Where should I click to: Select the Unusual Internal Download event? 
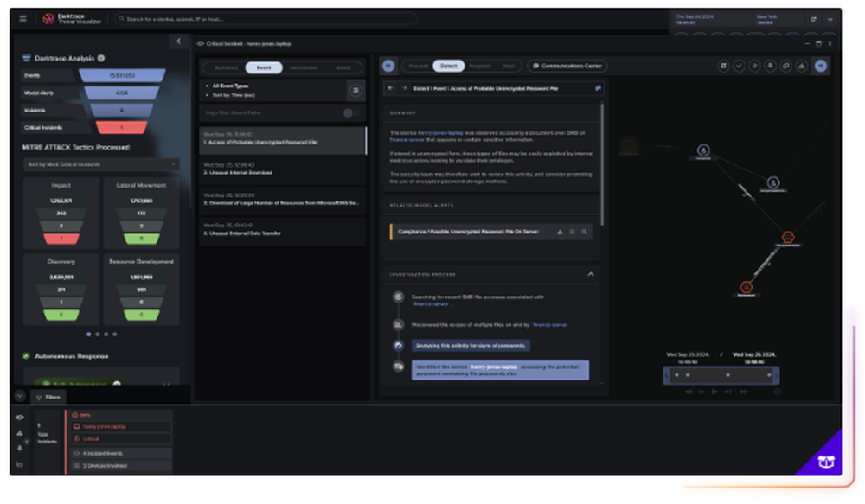tap(283, 169)
